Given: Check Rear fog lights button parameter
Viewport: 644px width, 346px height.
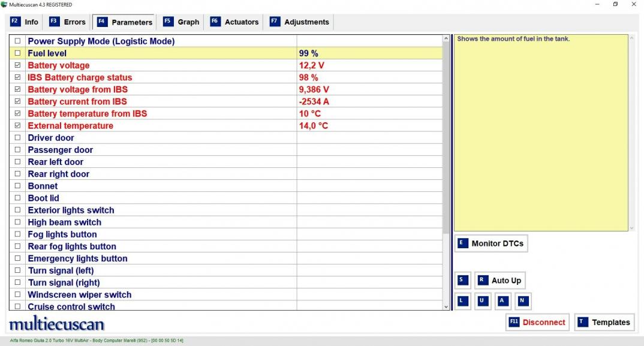Looking at the screenshot, I should (17, 246).
